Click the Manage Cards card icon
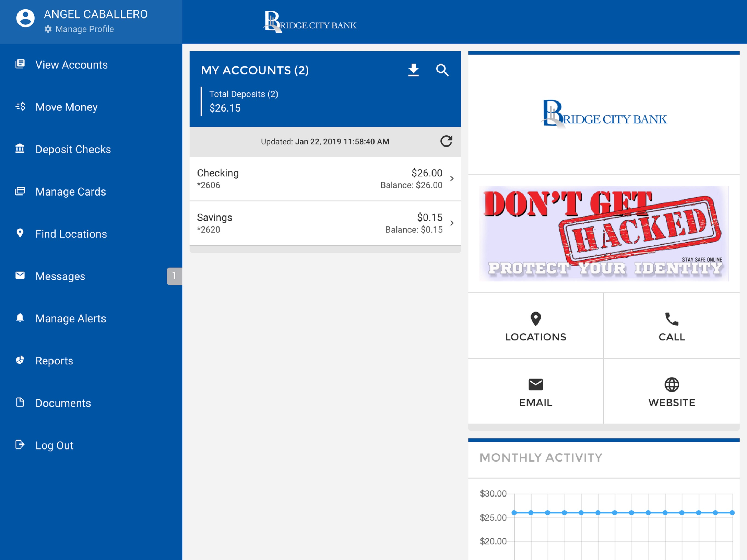 (x=20, y=191)
